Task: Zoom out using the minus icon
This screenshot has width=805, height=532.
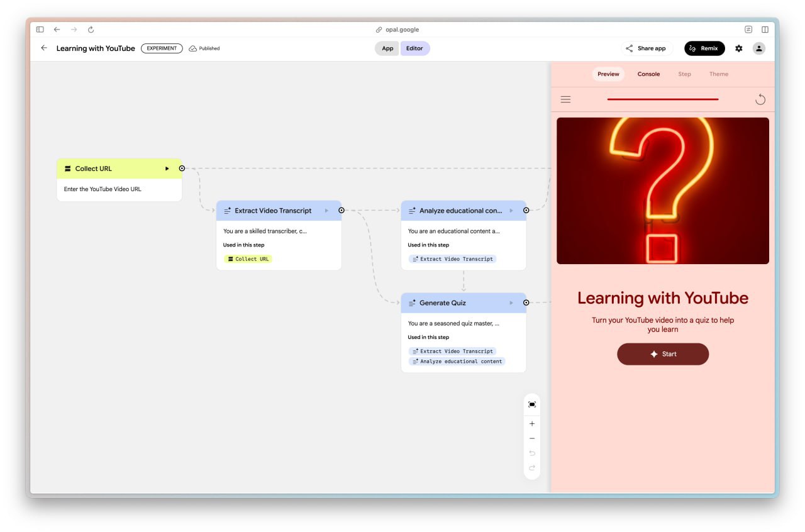Action: (x=532, y=438)
